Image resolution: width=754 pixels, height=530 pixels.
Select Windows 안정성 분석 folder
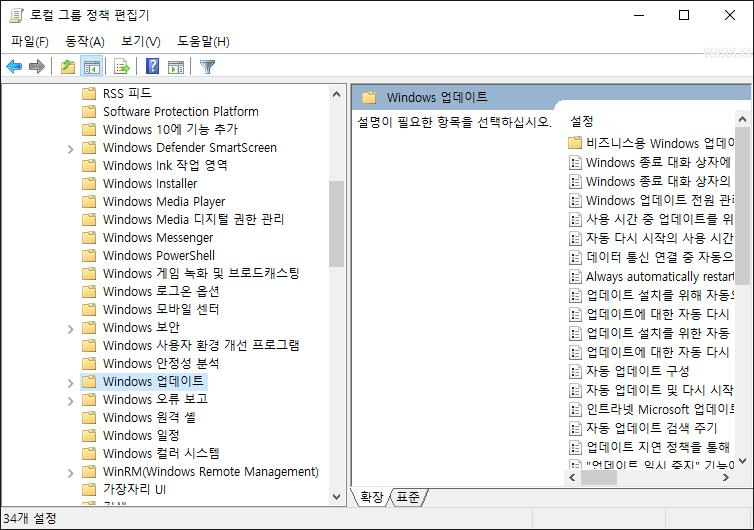pos(161,363)
